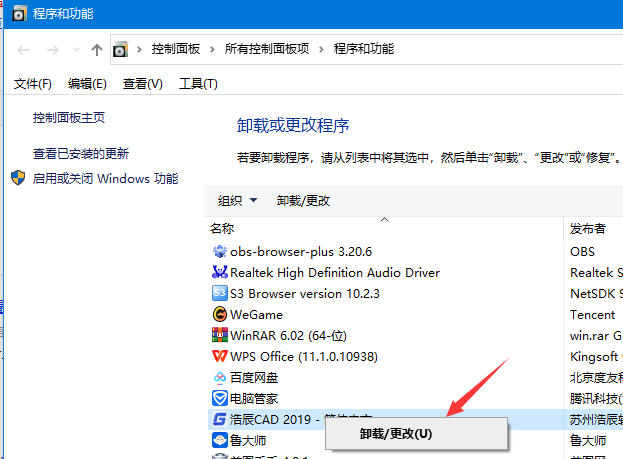The image size is (623, 459).
Task: Click the 所有控制面板项 breadcrumb
Action: [267, 49]
